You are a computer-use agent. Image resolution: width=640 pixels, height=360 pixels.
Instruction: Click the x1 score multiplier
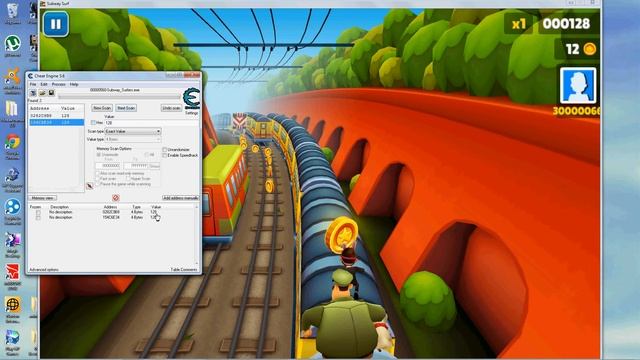(519, 24)
